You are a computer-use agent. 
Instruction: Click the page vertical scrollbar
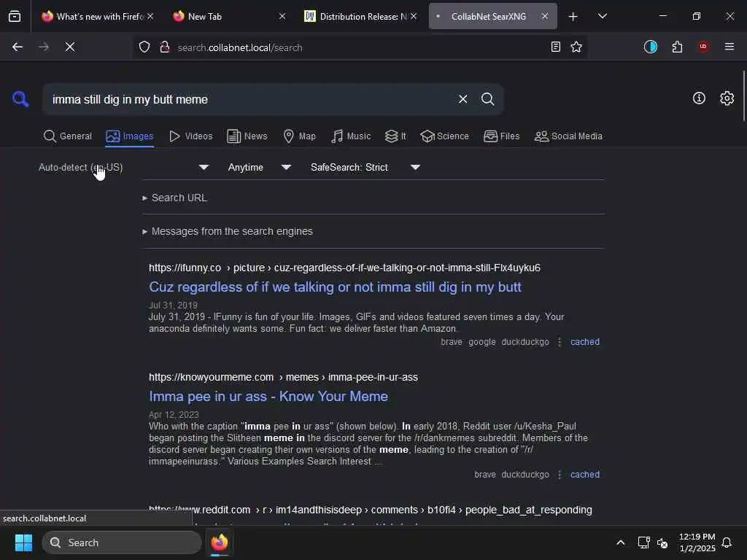coord(743,96)
